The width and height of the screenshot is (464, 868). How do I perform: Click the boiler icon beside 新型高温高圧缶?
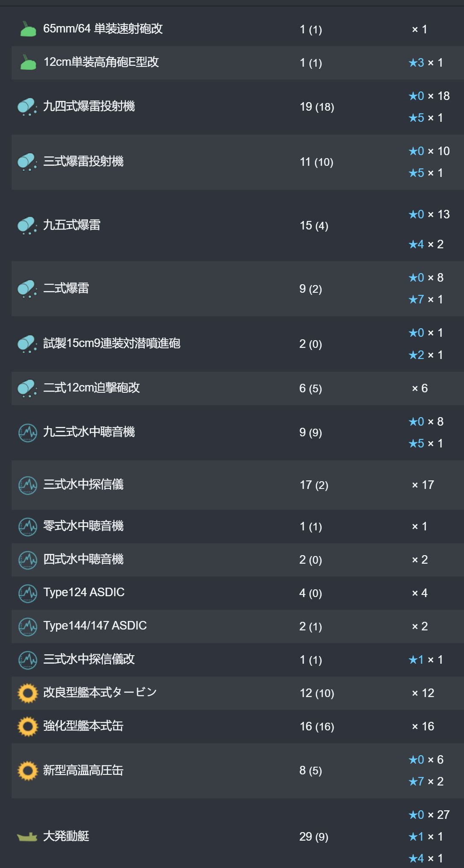point(28,771)
